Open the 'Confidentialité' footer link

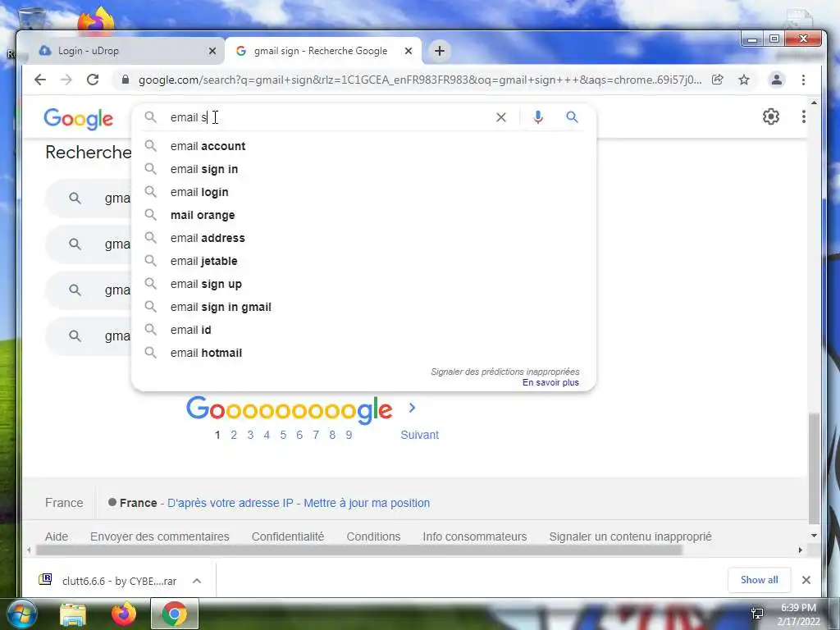288,536
